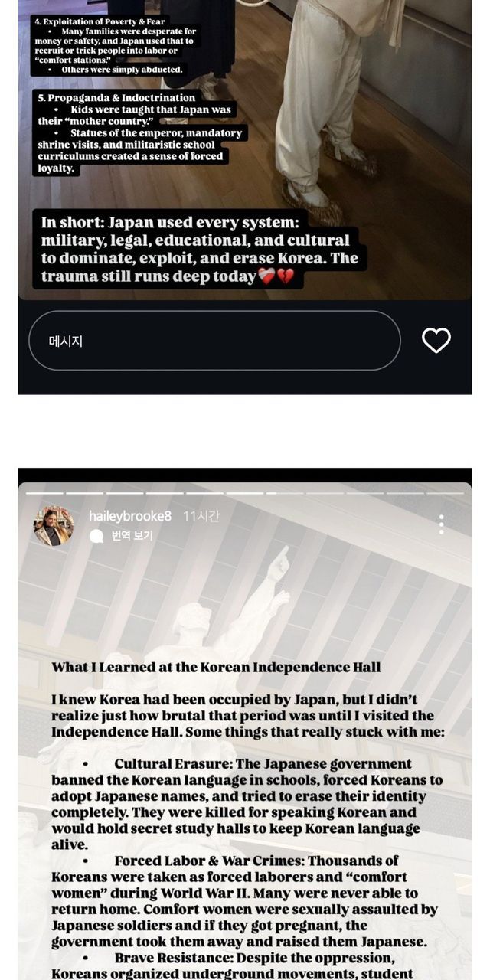Click the 'Cultural Erasure' bullet paragraph
Screen dimensions: 490x980
point(247,804)
